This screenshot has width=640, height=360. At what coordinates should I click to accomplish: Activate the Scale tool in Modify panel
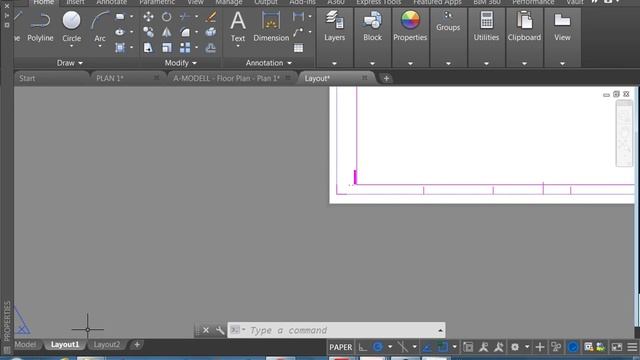(167, 48)
